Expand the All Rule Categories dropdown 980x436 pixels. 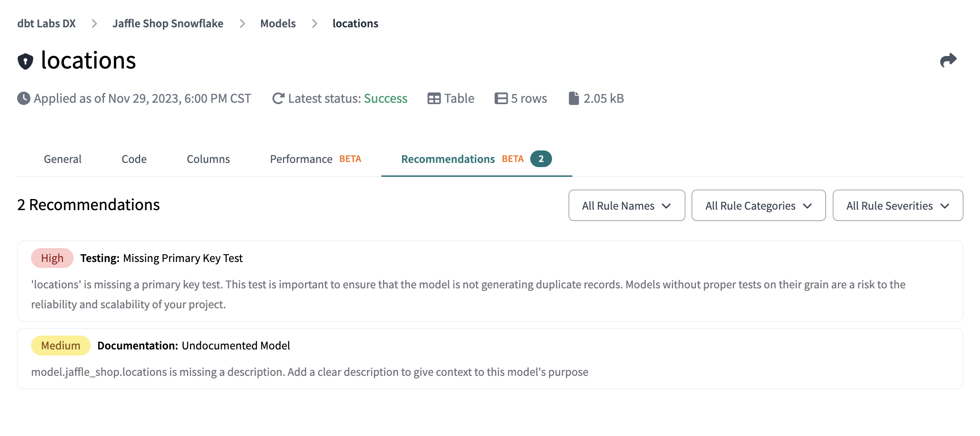point(758,206)
